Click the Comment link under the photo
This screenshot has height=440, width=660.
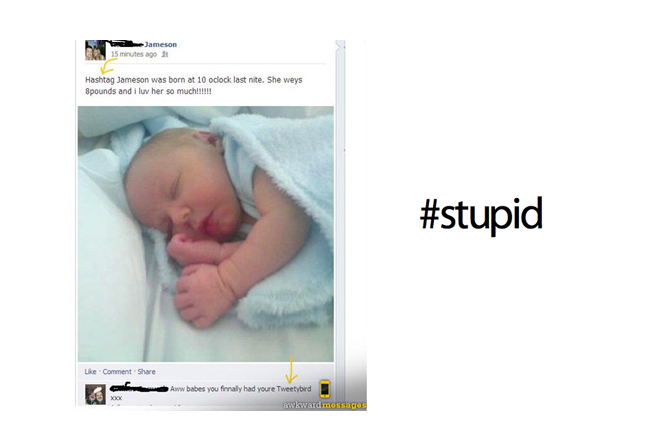pos(117,371)
